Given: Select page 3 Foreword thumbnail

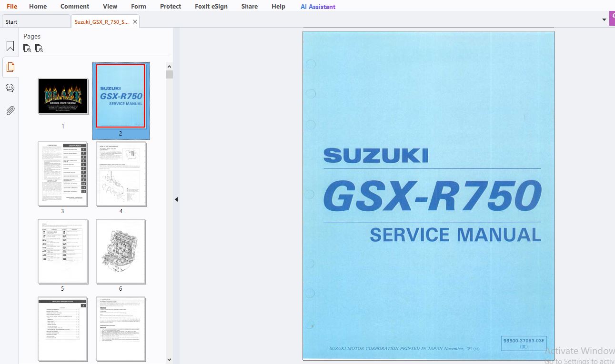Looking at the screenshot, I should pos(62,174).
